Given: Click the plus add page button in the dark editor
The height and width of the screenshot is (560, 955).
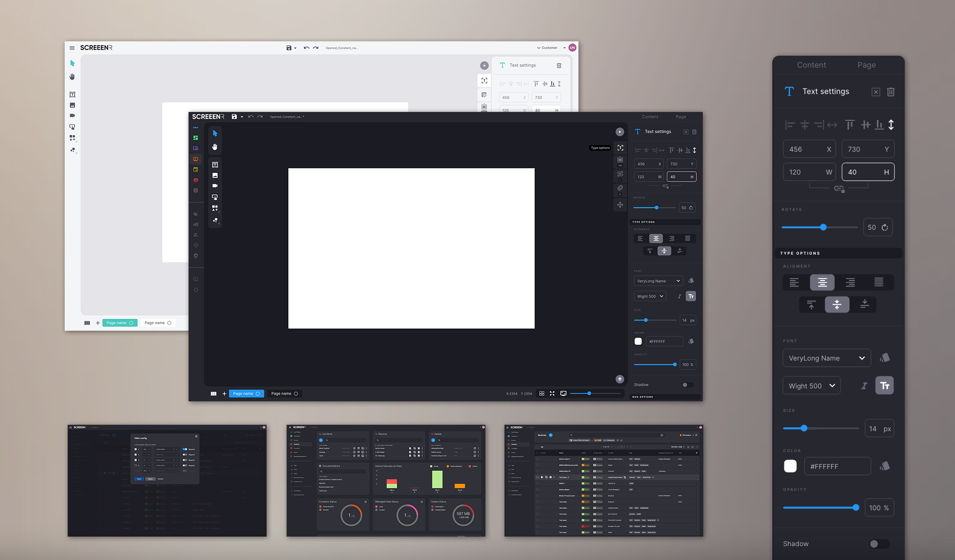Looking at the screenshot, I should coord(224,393).
